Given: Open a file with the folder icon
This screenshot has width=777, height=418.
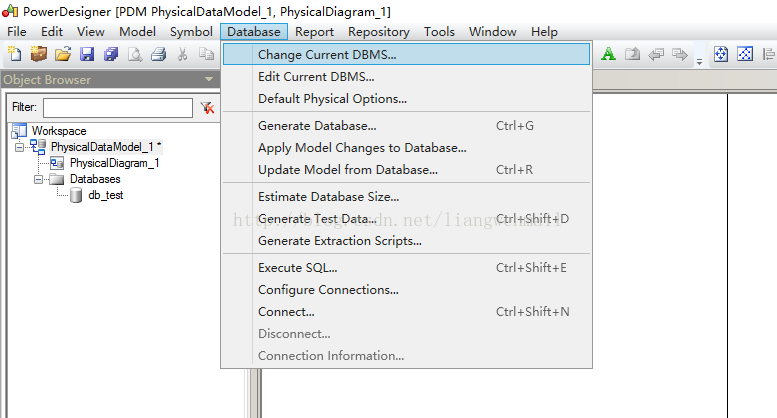Looking at the screenshot, I should coord(63,54).
